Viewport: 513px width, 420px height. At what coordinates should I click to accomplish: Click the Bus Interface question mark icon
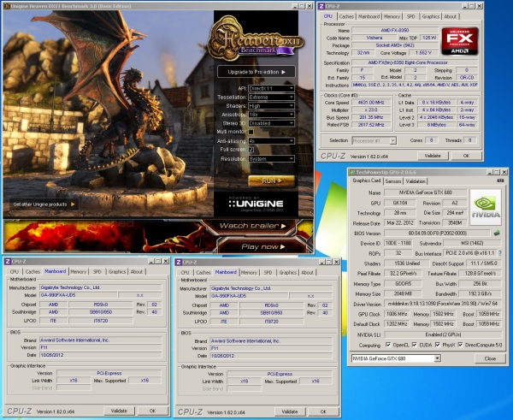pos(499,253)
